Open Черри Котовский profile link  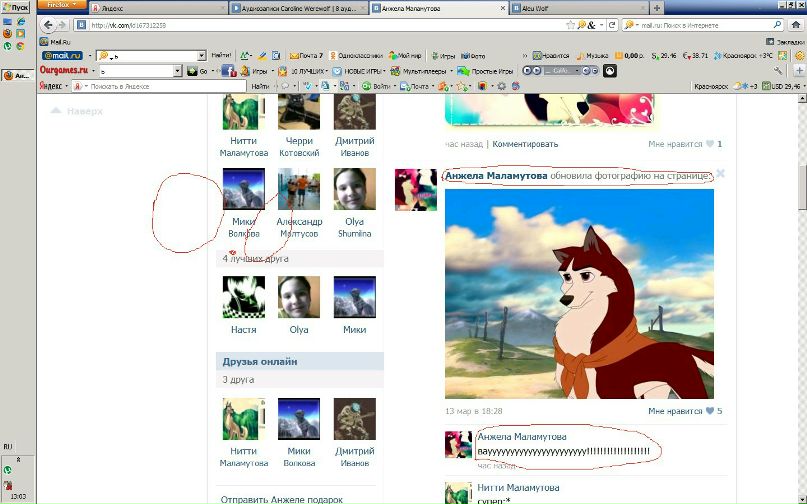299,147
